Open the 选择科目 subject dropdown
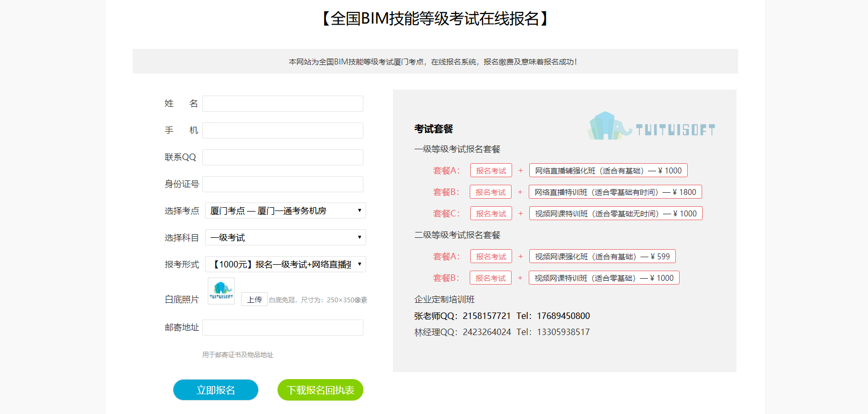The width and height of the screenshot is (868, 414). [286, 237]
